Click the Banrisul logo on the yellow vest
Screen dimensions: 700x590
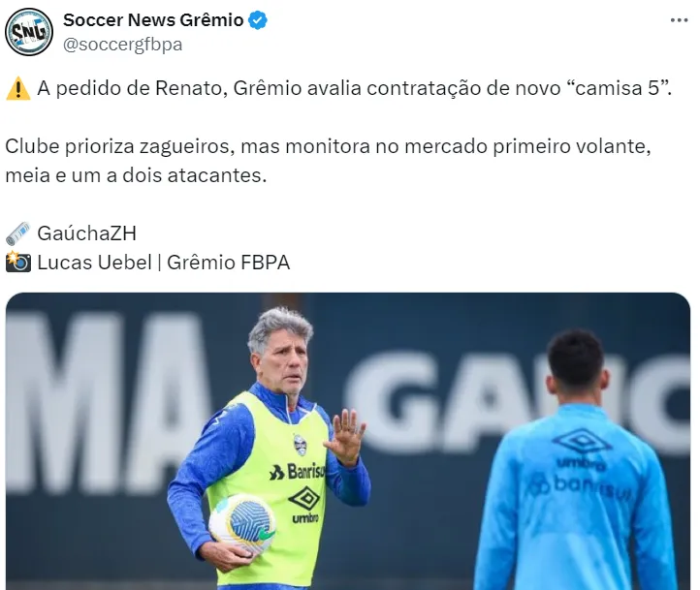click(x=298, y=472)
